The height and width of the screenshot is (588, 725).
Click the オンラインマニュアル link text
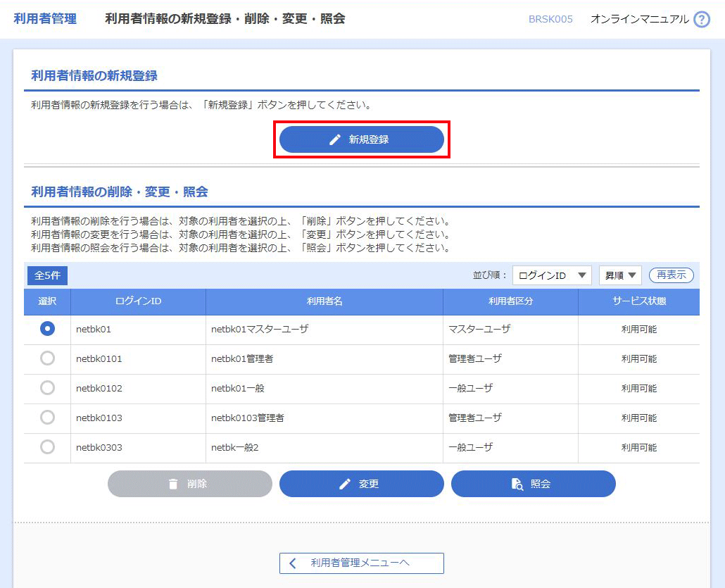click(639, 19)
